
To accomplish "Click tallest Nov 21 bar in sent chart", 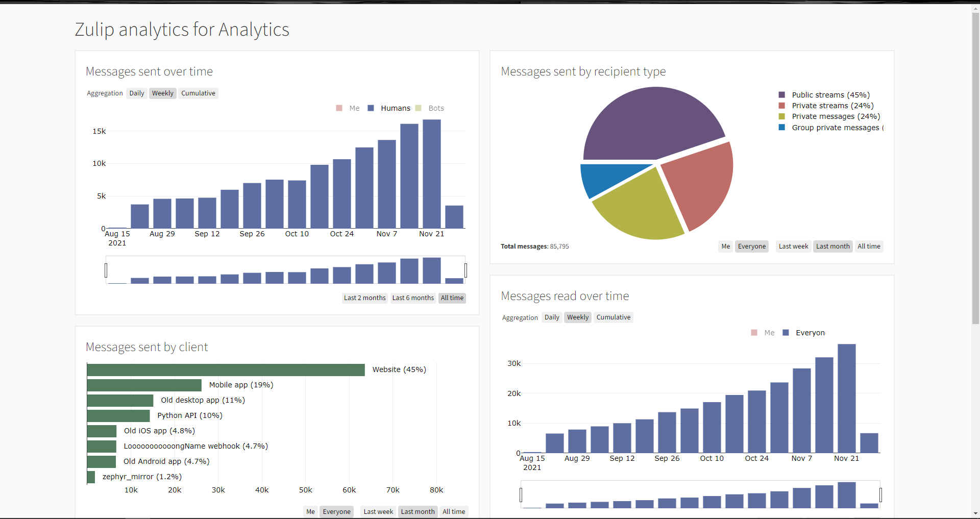I will pos(432,174).
